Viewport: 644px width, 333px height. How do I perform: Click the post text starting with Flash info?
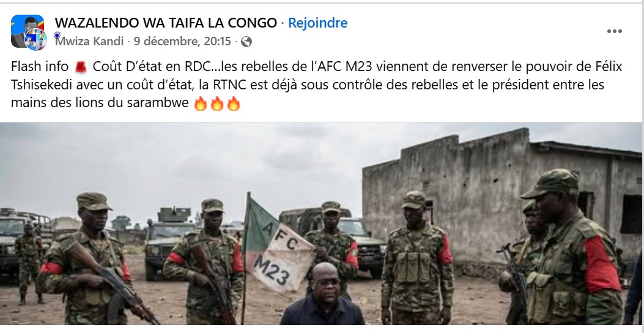pos(317,84)
